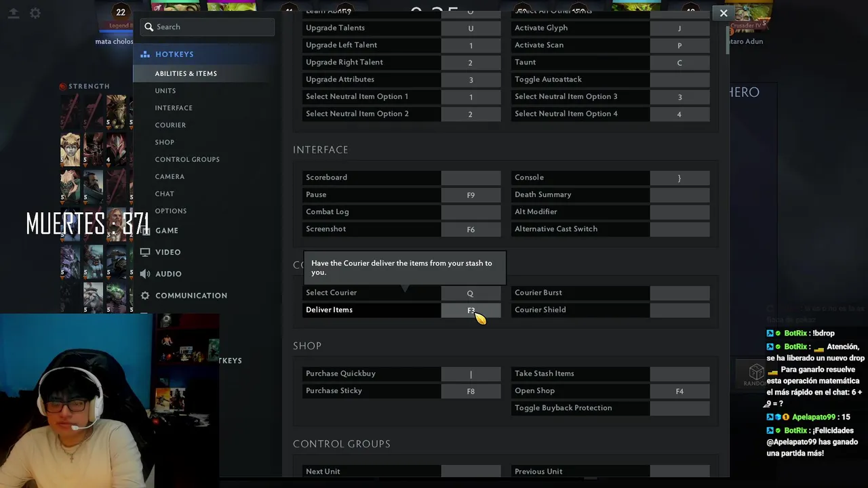Rebind Select Neutral Item Option 1 key

coord(471,97)
